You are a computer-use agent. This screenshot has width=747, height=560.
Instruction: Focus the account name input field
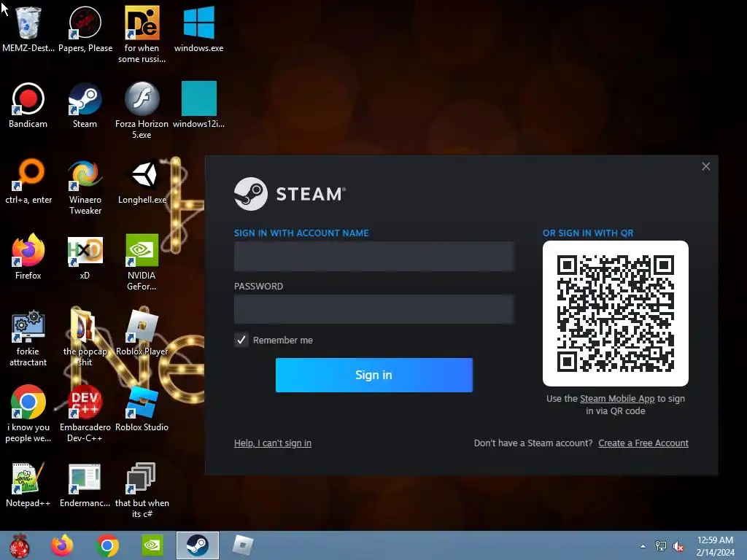[374, 256]
